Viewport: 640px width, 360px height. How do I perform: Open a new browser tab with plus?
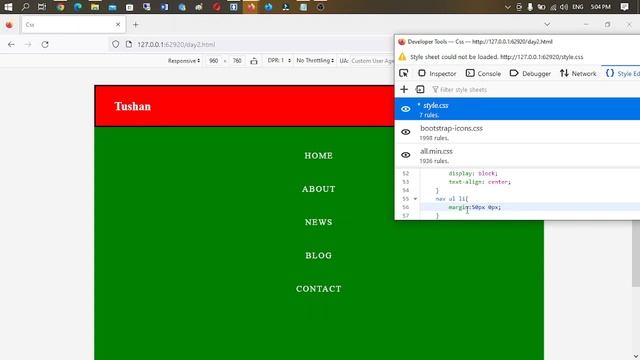pos(136,24)
